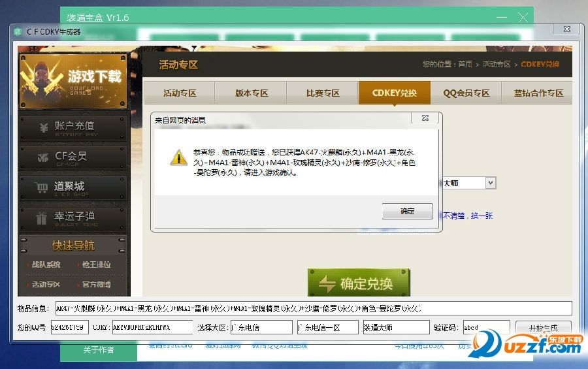The height and width of the screenshot is (369, 588).
Task: Close the 来自网页的消息 dialog
Action: click(425, 118)
